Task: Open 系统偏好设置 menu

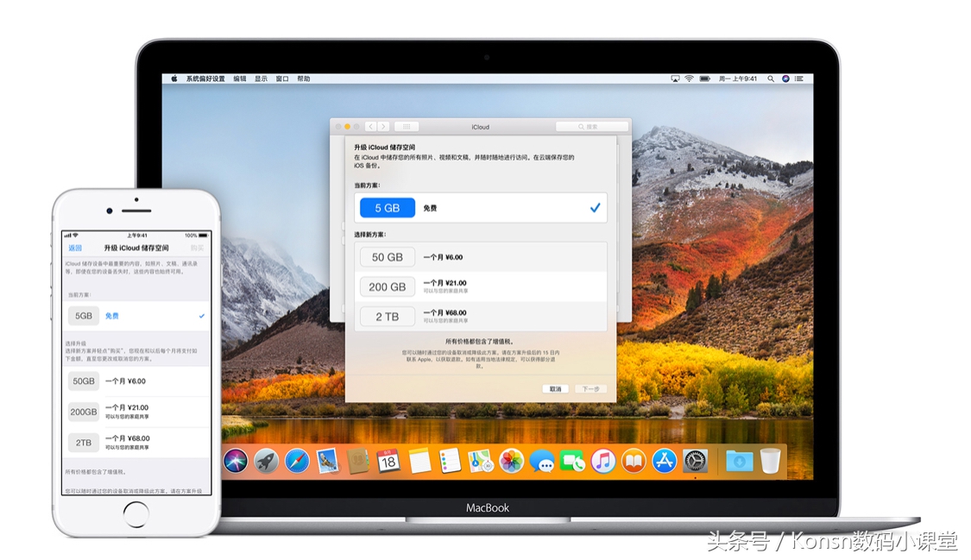Action: 205,79
